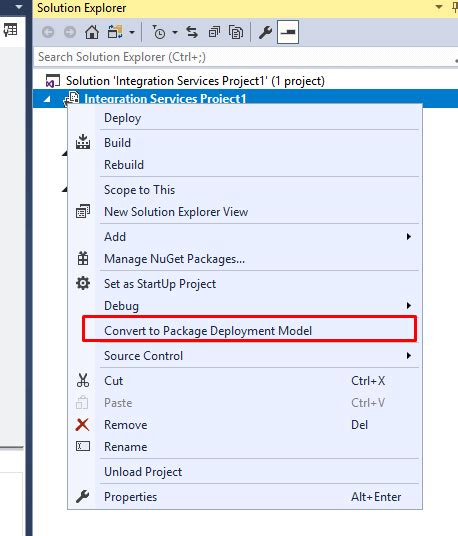Screen dimensions: 458x536
Task: Expand the Source Control submenu arrow
Action: [x=409, y=356]
